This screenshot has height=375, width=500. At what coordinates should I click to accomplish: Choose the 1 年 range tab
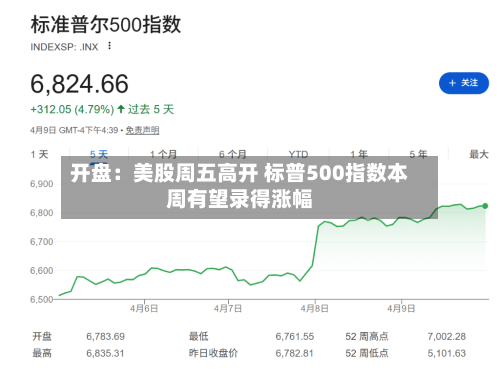click(359, 154)
